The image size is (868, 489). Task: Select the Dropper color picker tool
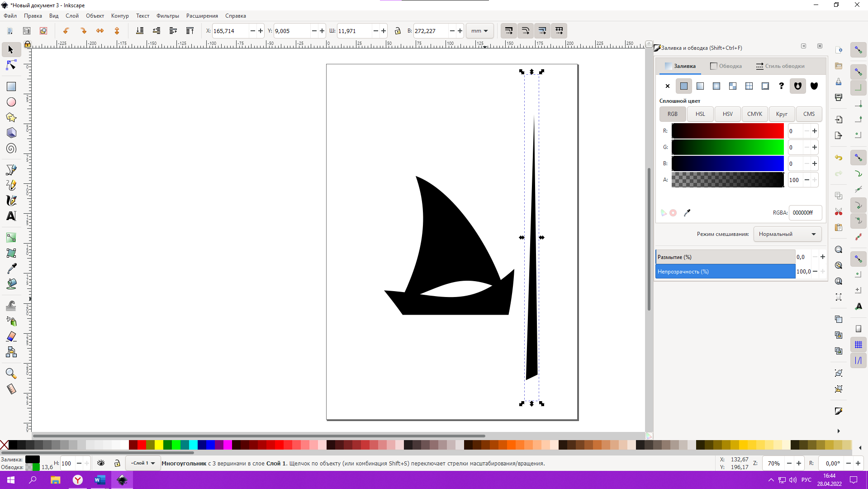11,268
